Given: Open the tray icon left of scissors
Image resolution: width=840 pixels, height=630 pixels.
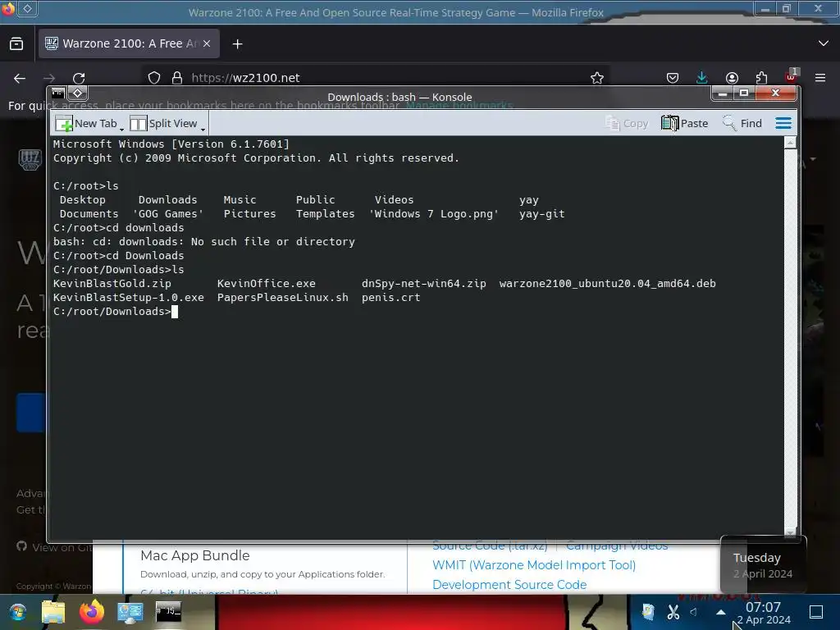Looking at the screenshot, I should [x=648, y=612].
